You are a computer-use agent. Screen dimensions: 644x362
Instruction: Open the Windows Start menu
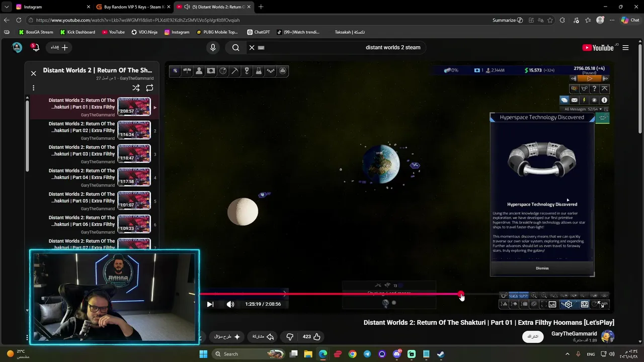point(203,354)
